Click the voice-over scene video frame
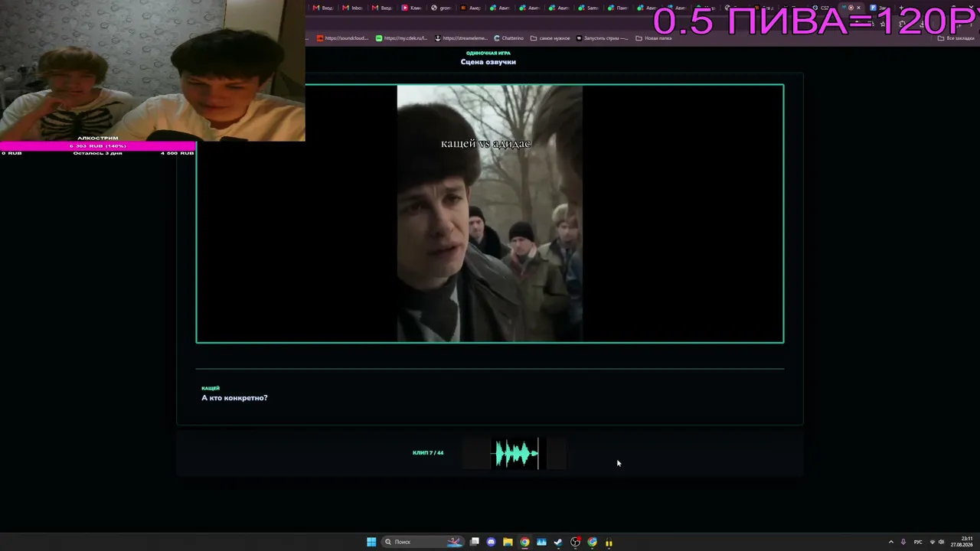 490,214
